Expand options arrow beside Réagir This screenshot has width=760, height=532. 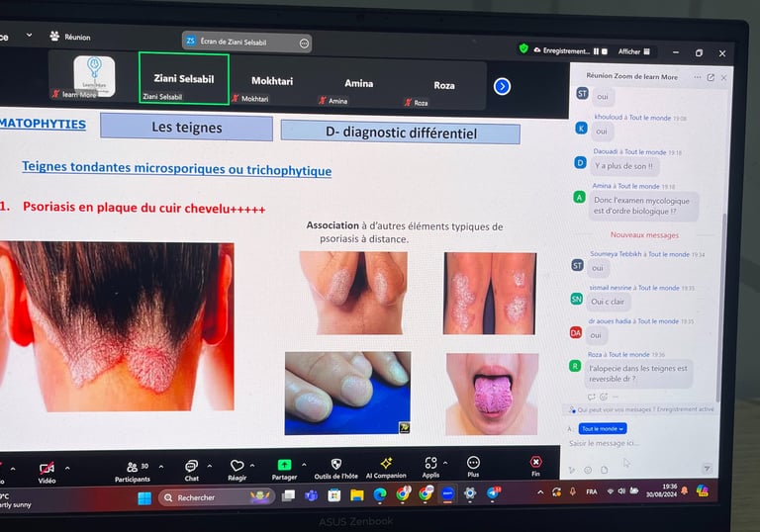tap(252, 466)
